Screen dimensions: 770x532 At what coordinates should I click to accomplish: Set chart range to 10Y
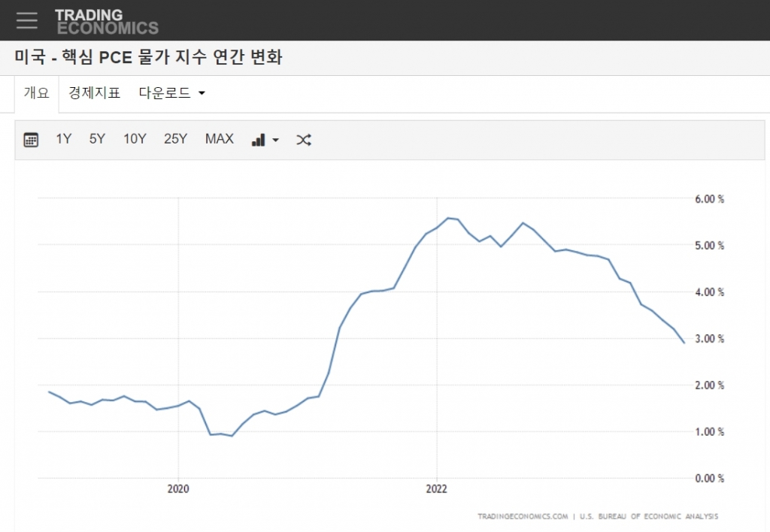click(135, 139)
